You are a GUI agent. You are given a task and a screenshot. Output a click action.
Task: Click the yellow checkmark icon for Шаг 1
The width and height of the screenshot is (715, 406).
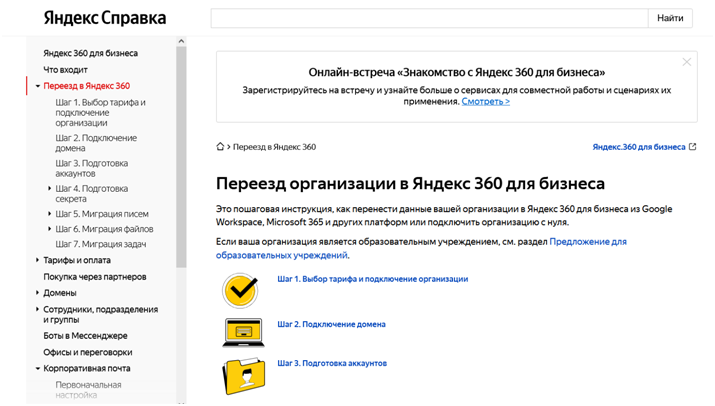(x=240, y=291)
